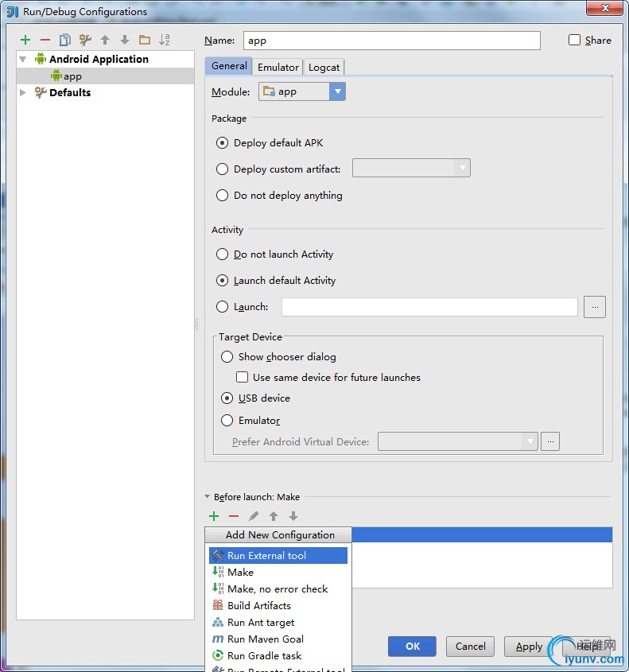Select Deploy custom artifact option

tap(222, 169)
